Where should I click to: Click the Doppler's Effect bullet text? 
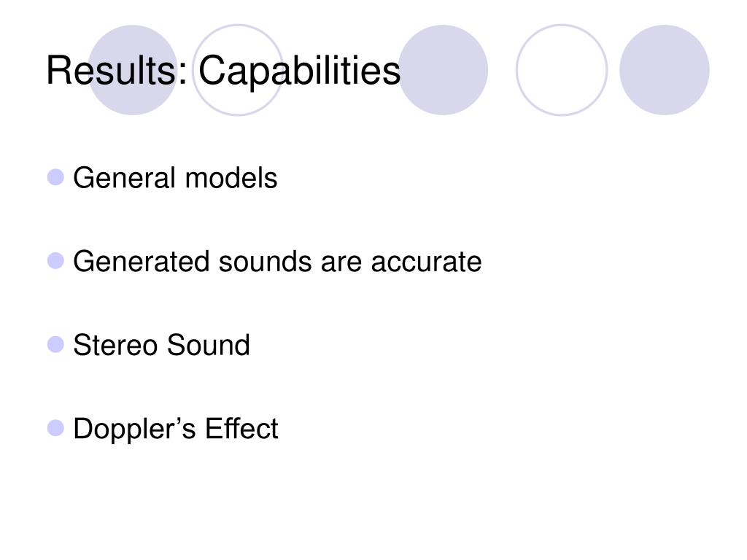175,429
